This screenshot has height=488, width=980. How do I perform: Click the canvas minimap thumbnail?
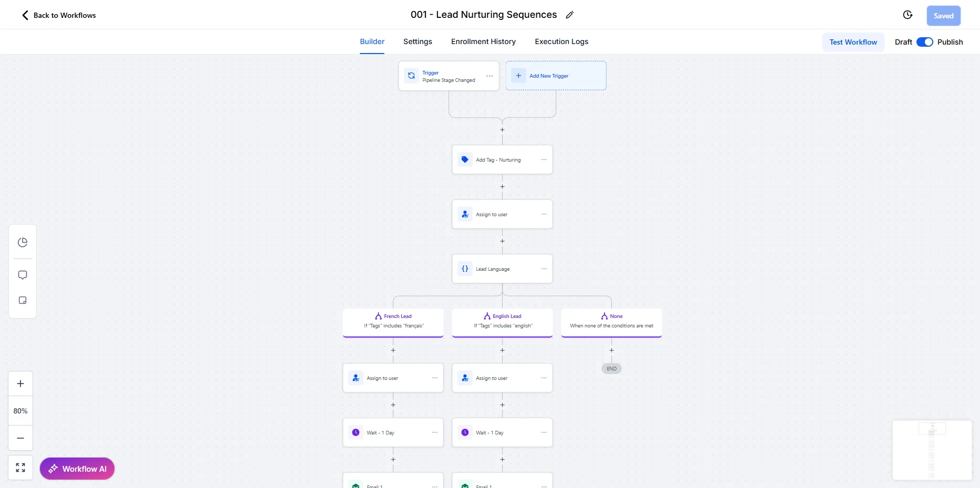pyautogui.click(x=932, y=450)
